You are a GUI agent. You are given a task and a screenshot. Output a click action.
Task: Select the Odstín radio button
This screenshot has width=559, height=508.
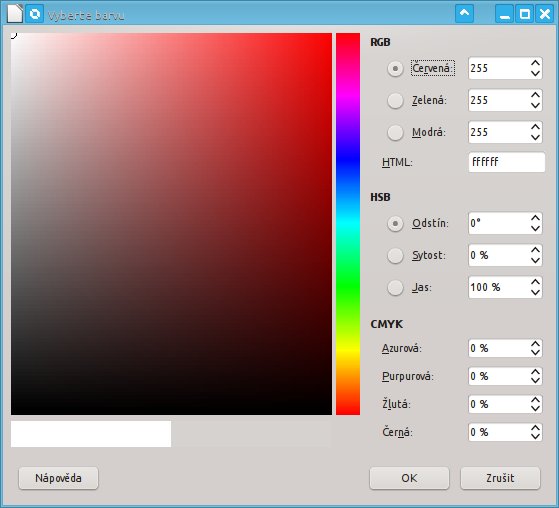pos(395,224)
